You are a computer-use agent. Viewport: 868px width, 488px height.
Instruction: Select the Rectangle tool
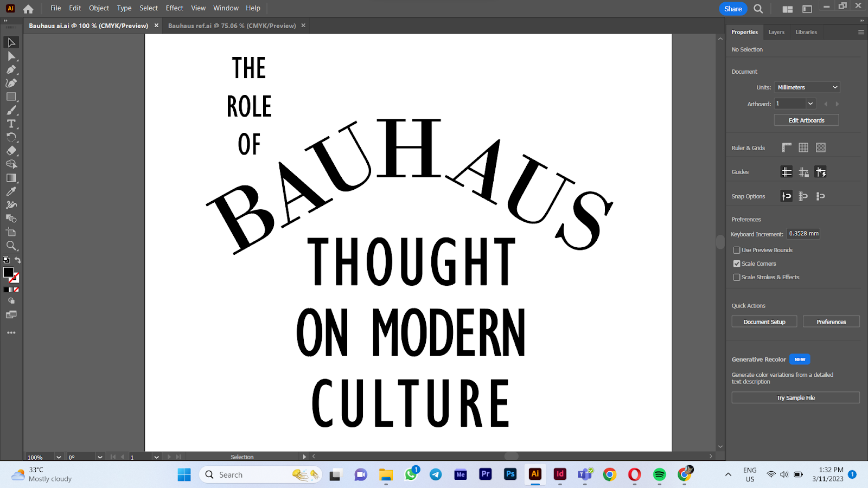click(11, 97)
